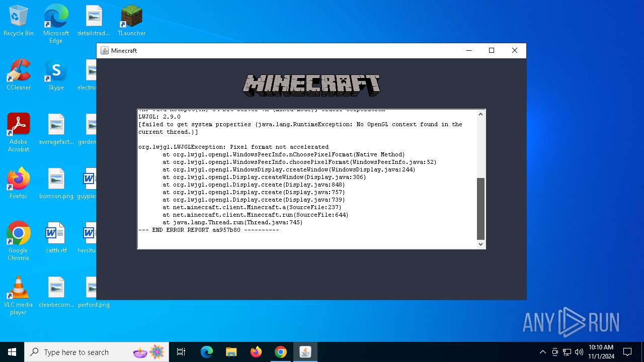Open the notification center

click(x=627, y=352)
